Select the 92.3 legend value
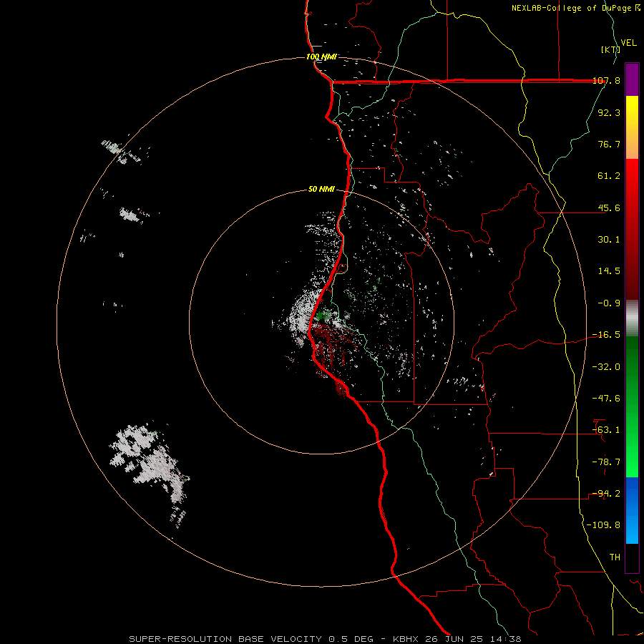Image resolution: width=644 pixels, height=644 pixels. click(609, 112)
